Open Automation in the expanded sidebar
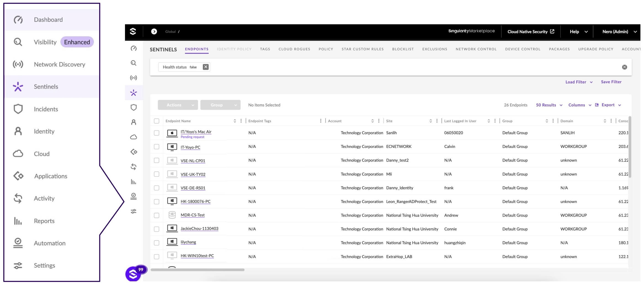Viewport: 644px width, 286px height. pos(52,243)
